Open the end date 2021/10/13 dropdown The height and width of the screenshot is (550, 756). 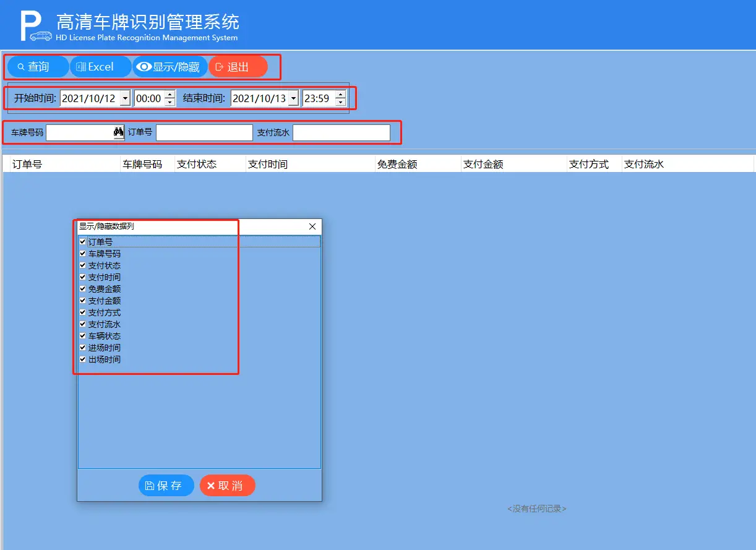293,98
